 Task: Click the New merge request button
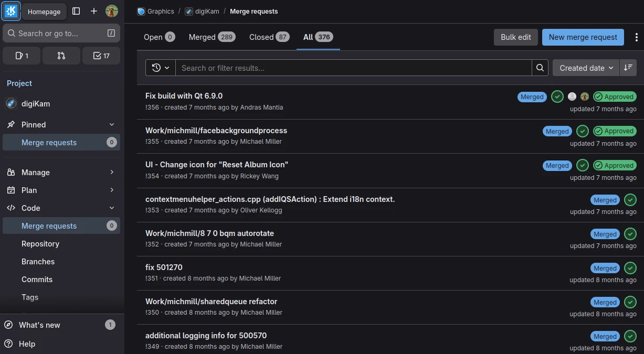(583, 37)
